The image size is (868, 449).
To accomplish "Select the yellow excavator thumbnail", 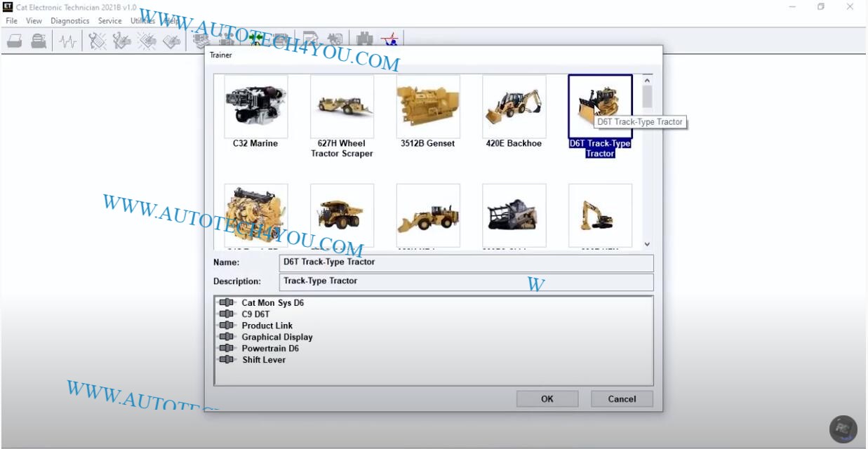I will 600,215.
